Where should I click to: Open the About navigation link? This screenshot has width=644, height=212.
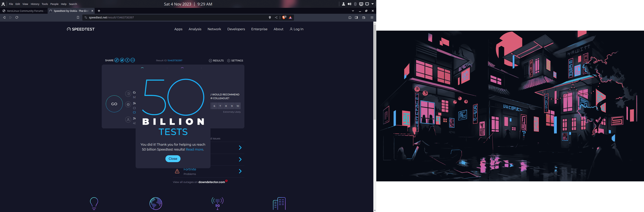(x=278, y=29)
